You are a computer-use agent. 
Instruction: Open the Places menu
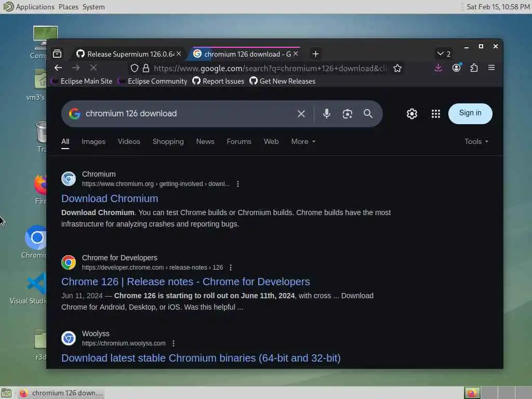pos(68,7)
